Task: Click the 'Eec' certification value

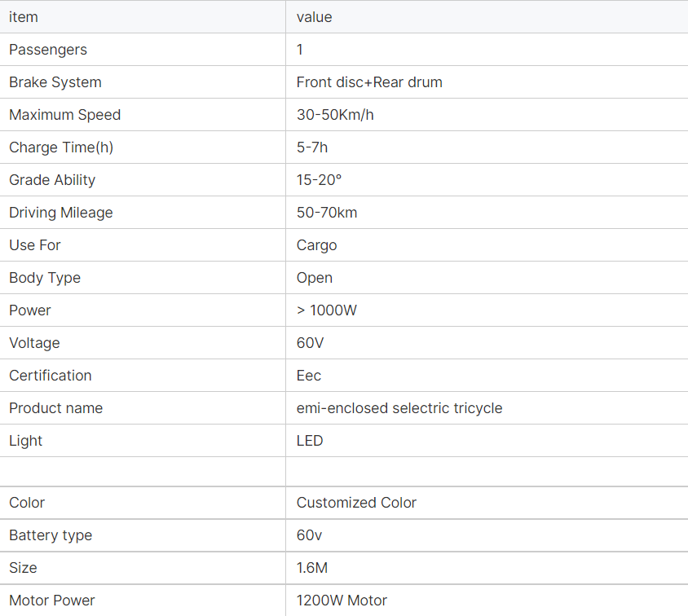Action: [x=309, y=376]
